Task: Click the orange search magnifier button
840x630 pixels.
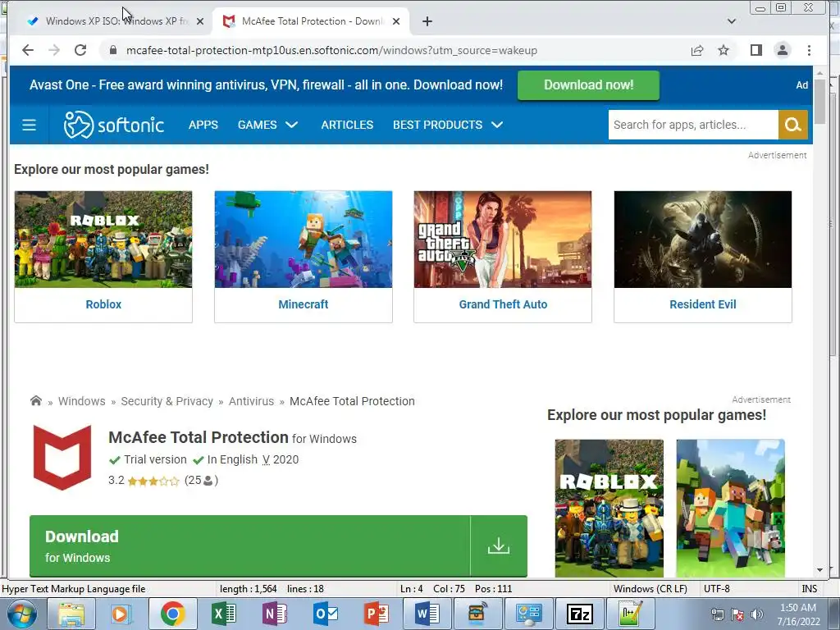Action: 793,125
